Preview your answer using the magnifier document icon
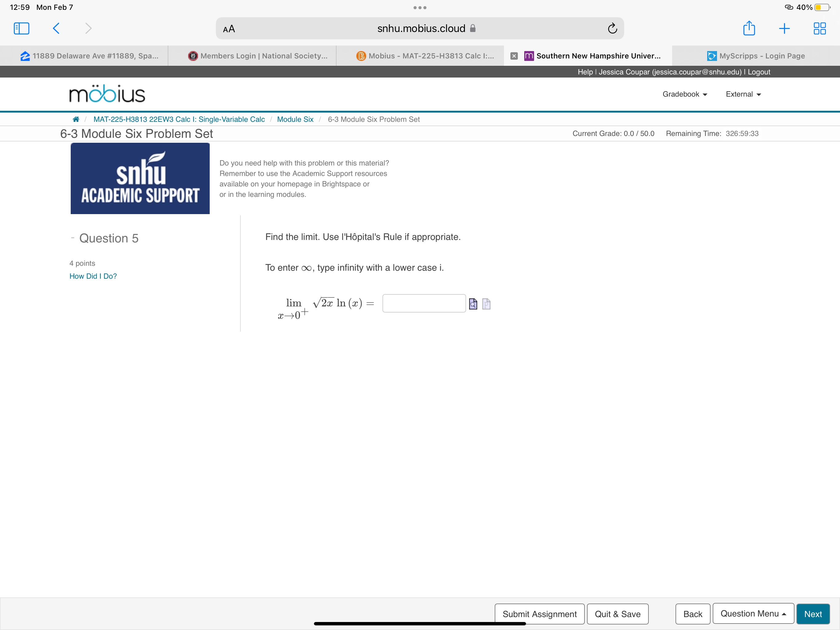Image resolution: width=840 pixels, height=630 pixels. pos(473,304)
